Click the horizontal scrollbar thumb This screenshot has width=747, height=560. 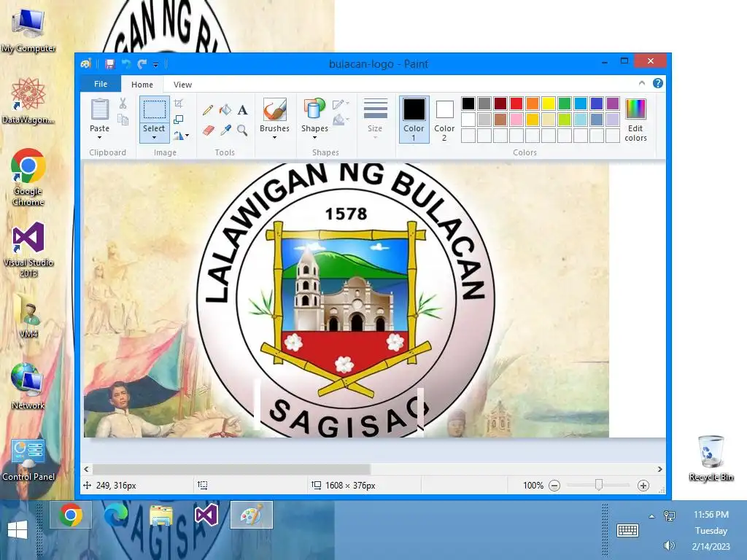point(231,469)
